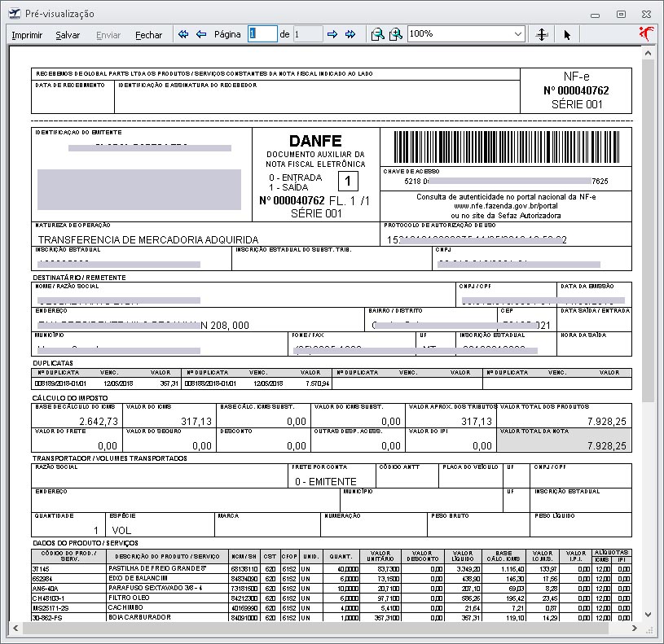
Task: Click '0 - EMITENTE' under Frete por Conta
Action: tap(326, 481)
